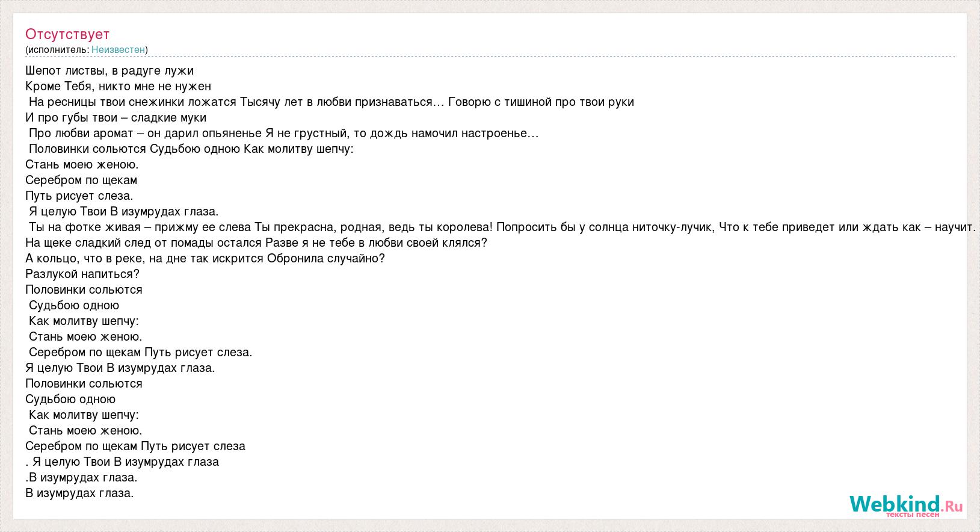Click the line starting Ты на фотке живая

[502, 227]
